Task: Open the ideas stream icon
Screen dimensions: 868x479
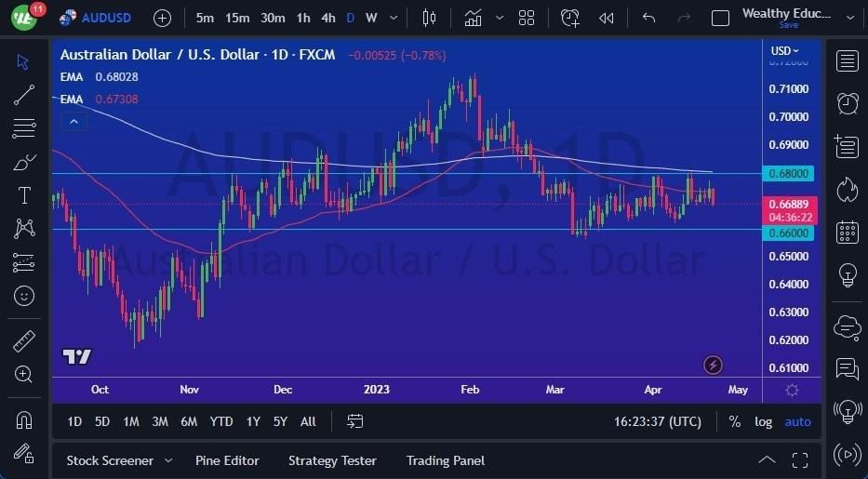Action: tap(847, 411)
